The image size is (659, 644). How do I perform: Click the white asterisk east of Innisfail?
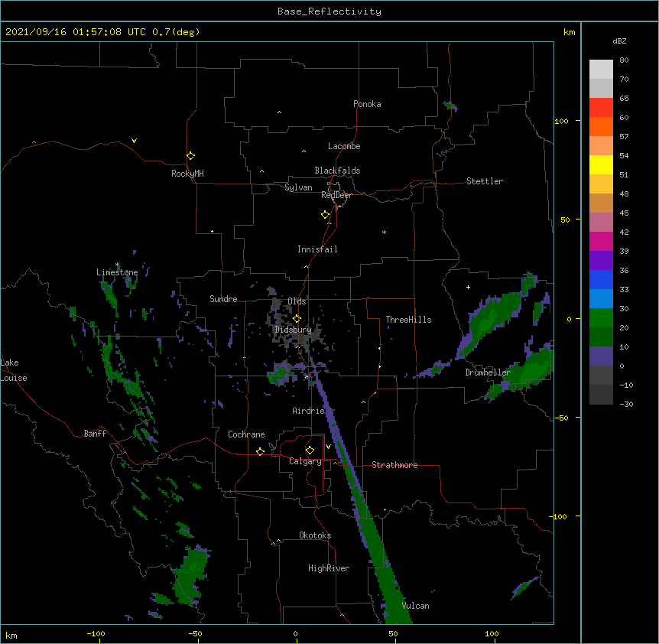point(384,232)
